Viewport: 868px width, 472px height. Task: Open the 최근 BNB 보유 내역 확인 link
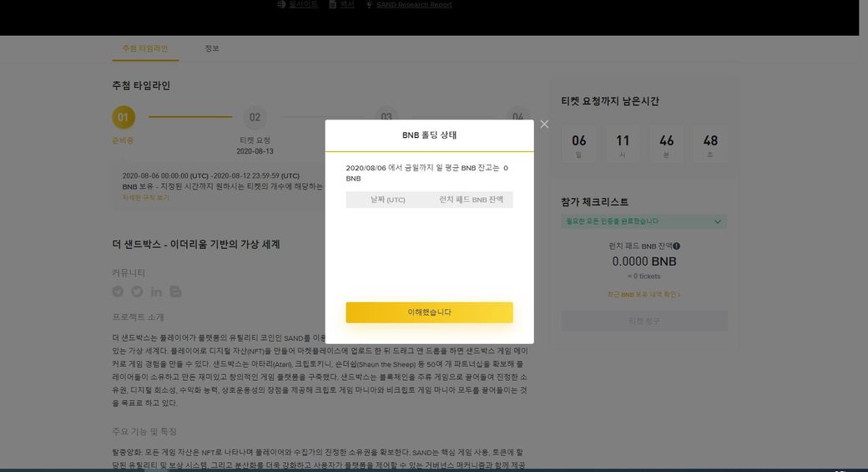click(643, 295)
